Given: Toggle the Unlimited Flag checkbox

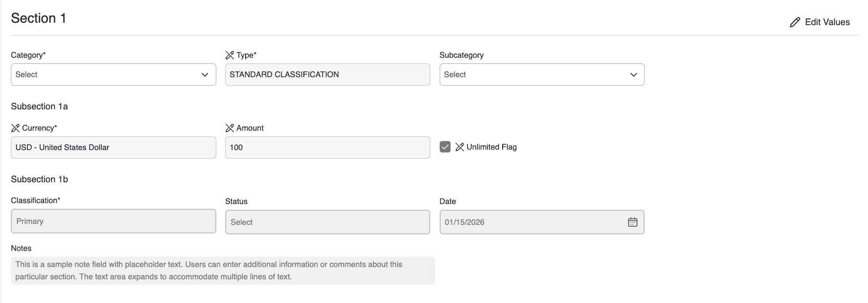Looking at the screenshot, I should tap(445, 147).
